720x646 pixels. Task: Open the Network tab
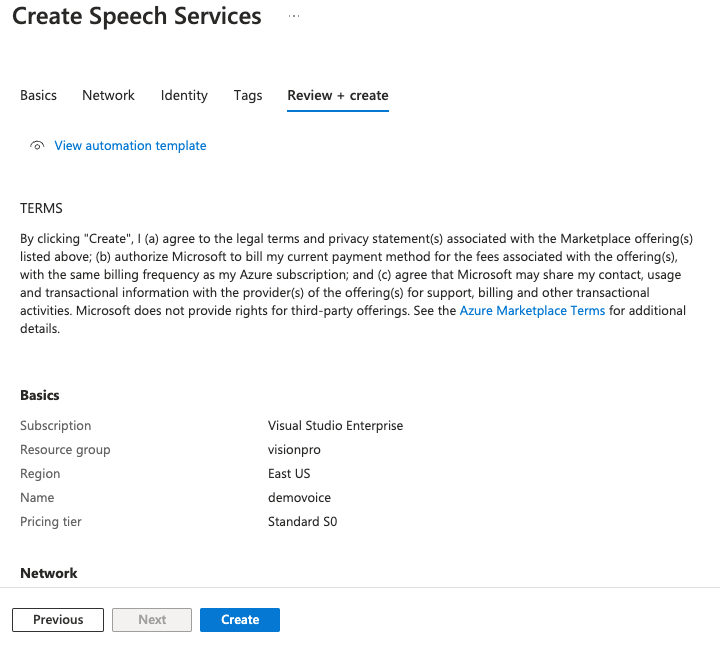coord(108,95)
